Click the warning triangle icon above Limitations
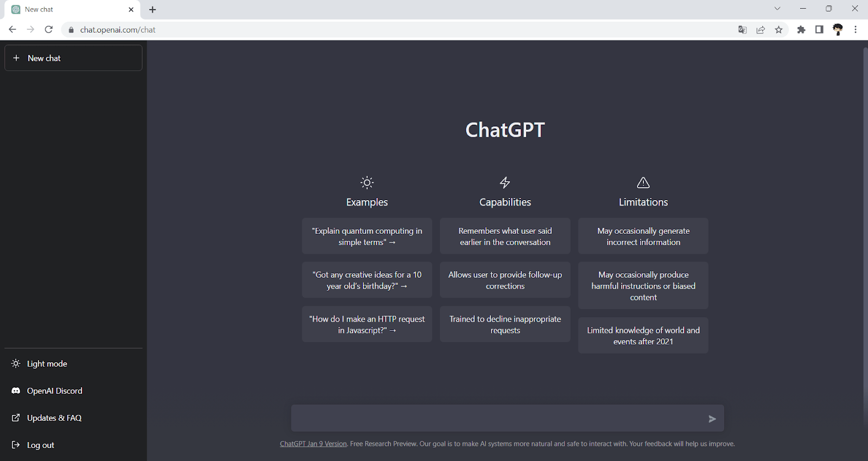The height and width of the screenshot is (461, 868). [x=643, y=182]
